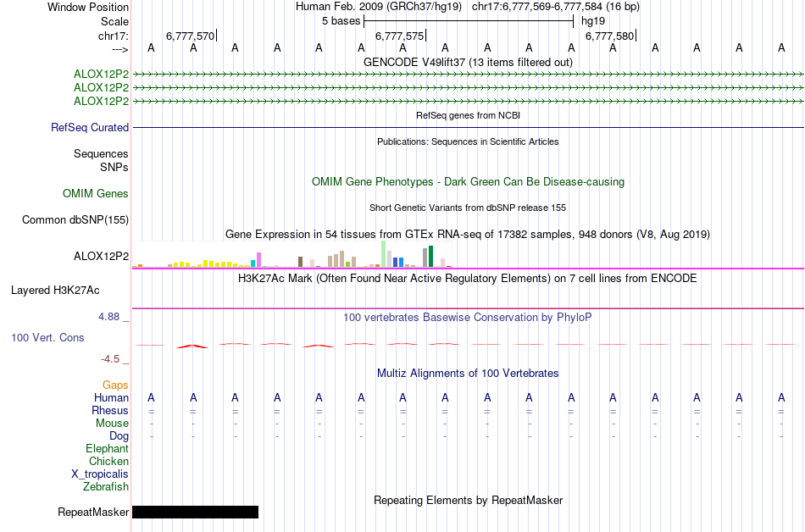805x532 pixels.
Task: Click the 6,777,580 coordinate marker
Action: point(610,36)
